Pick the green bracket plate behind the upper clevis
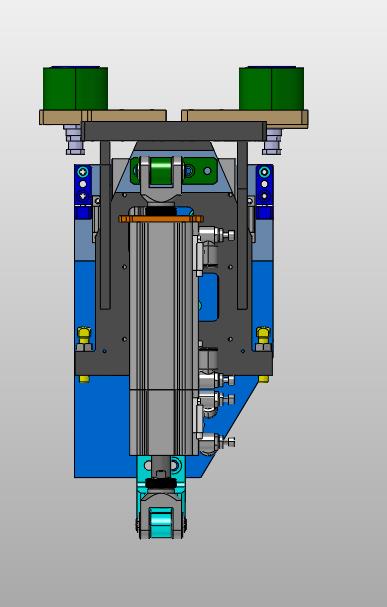This screenshot has width=387, height=607. 199,170
